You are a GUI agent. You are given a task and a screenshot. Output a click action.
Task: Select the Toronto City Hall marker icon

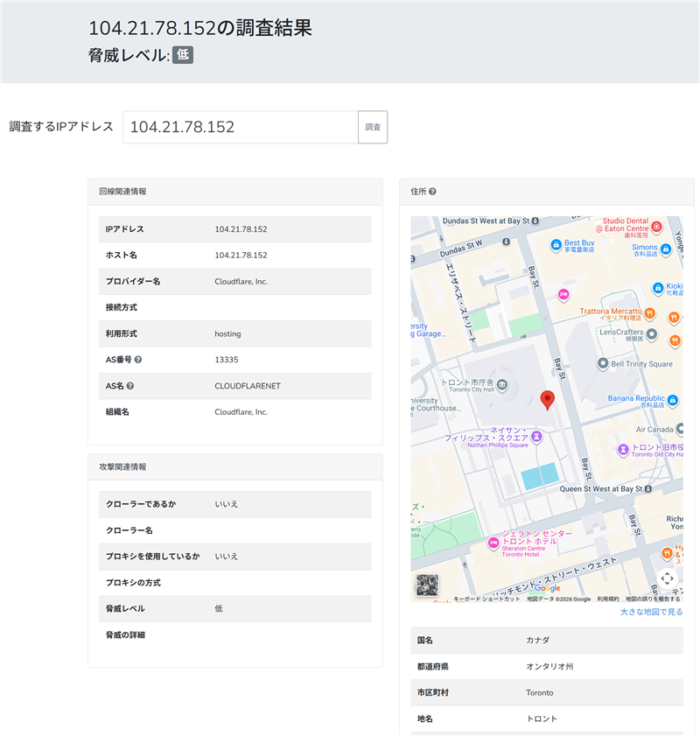pyautogui.click(x=501, y=383)
